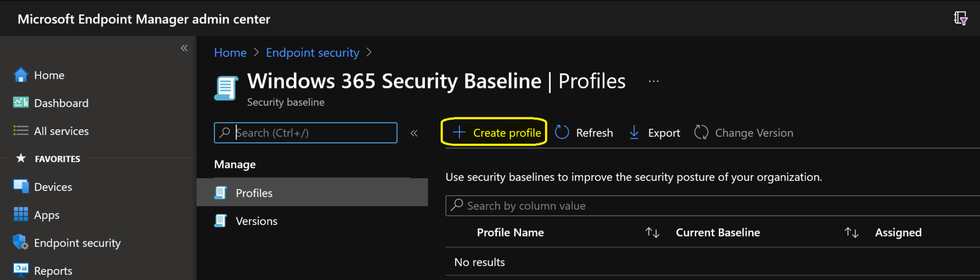Sort by Profile Name column arrows
Image resolution: width=980 pixels, height=280 pixels.
(652, 233)
